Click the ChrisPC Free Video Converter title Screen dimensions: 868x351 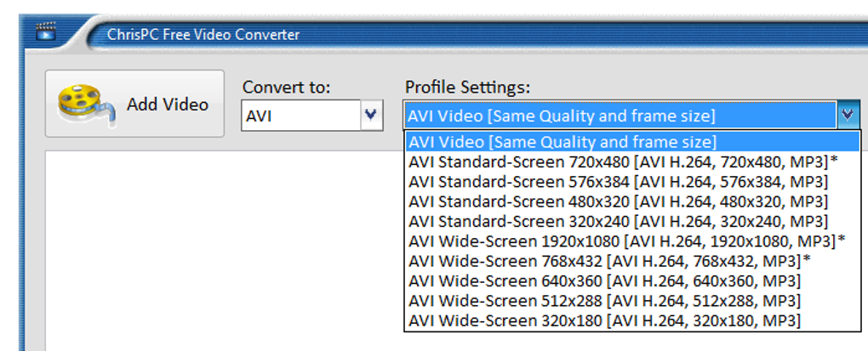[203, 35]
